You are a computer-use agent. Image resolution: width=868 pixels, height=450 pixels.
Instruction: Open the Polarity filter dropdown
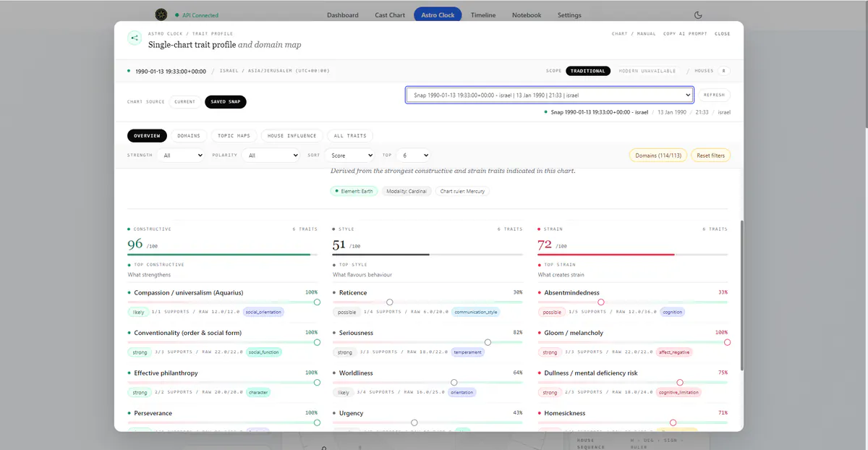point(272,155)
